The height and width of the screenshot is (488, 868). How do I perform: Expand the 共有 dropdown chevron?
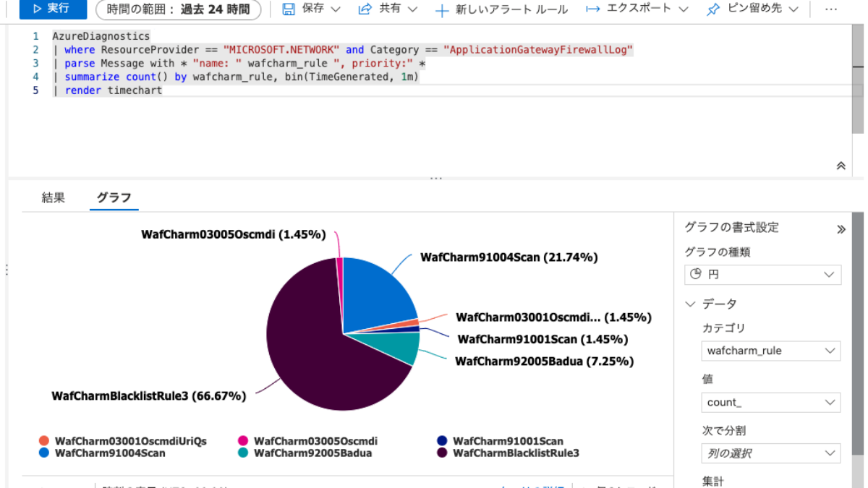(x=412, y=9)
